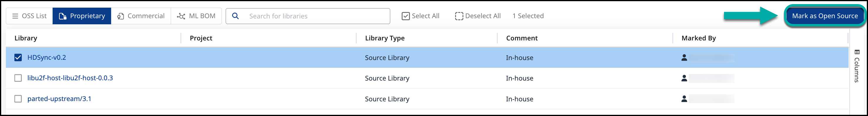Select the Proprietary tab
This screenshot has width=868, height=116.
(82, 16)
